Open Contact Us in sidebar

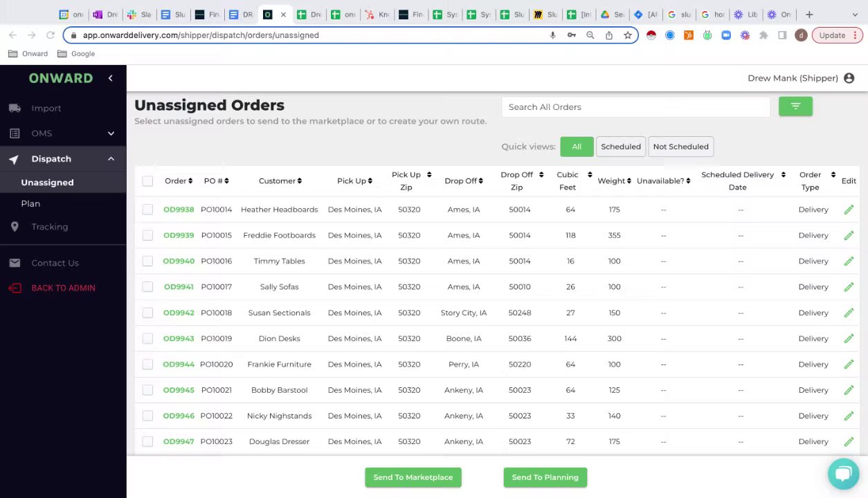[55, 263]
